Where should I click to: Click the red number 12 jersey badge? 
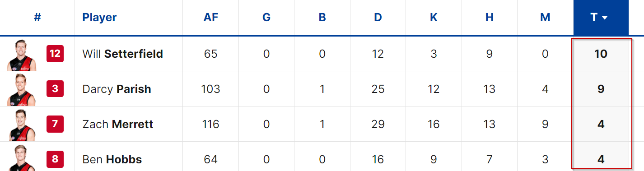[55, 54]
